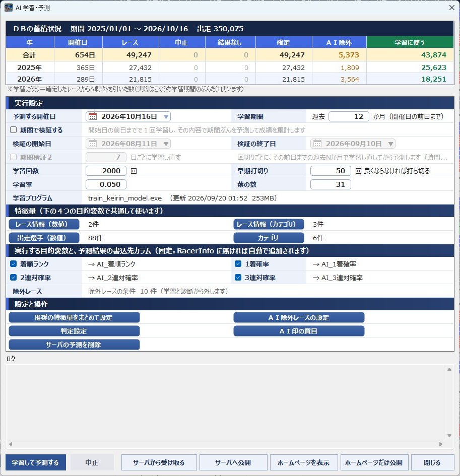This screenshot has height=476, width=460.
Task: Click the レース column header
Action: pos(130,42)
